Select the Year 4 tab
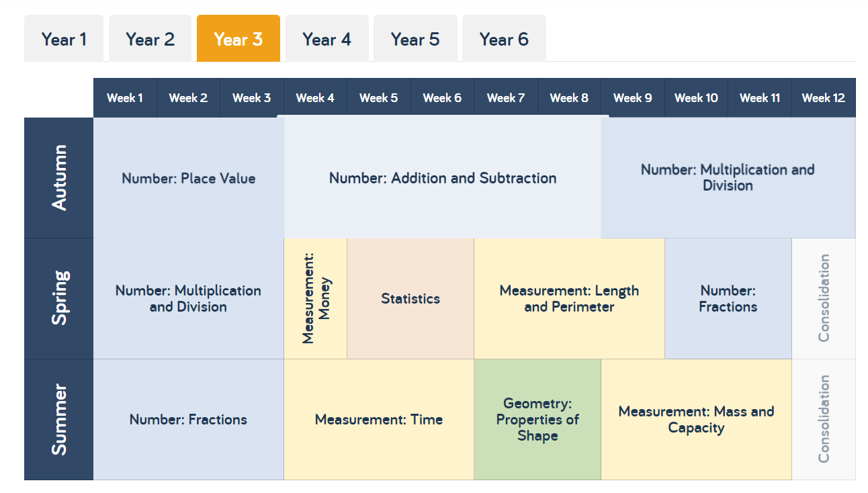The height and width of the screenshot is (493, 868). (327, 39)
